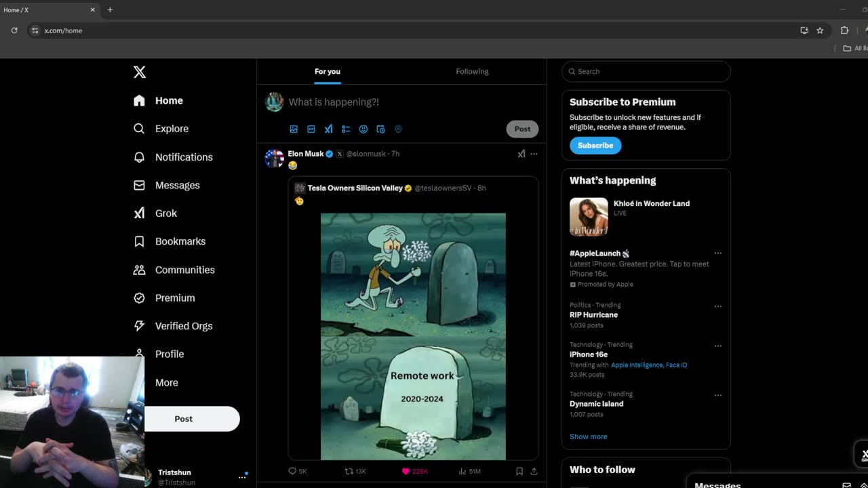Image resolution: width=868 pixels, height=488 pixels.
Task: Click Show more under What's happening
Action: click(x=589, y=436)
